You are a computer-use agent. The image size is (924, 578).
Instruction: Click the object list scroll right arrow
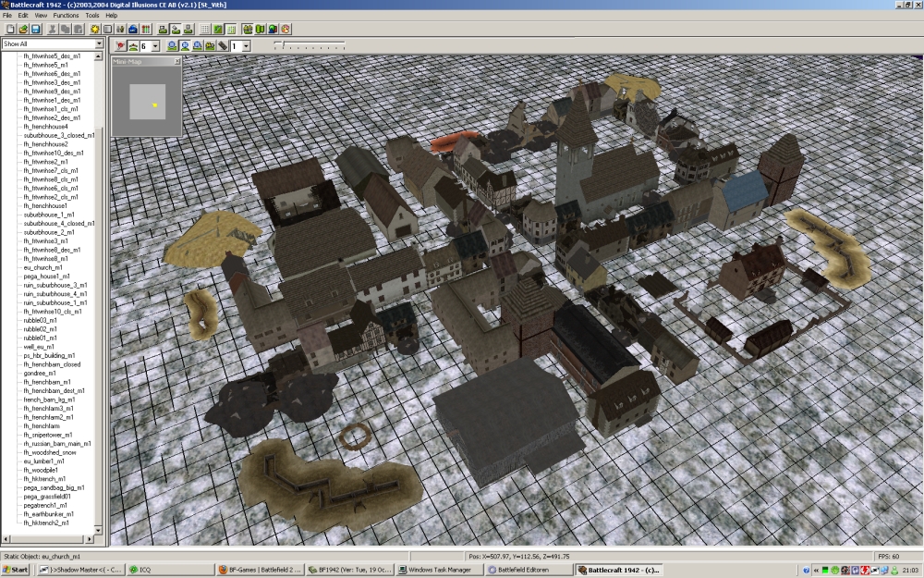[90, 539]
